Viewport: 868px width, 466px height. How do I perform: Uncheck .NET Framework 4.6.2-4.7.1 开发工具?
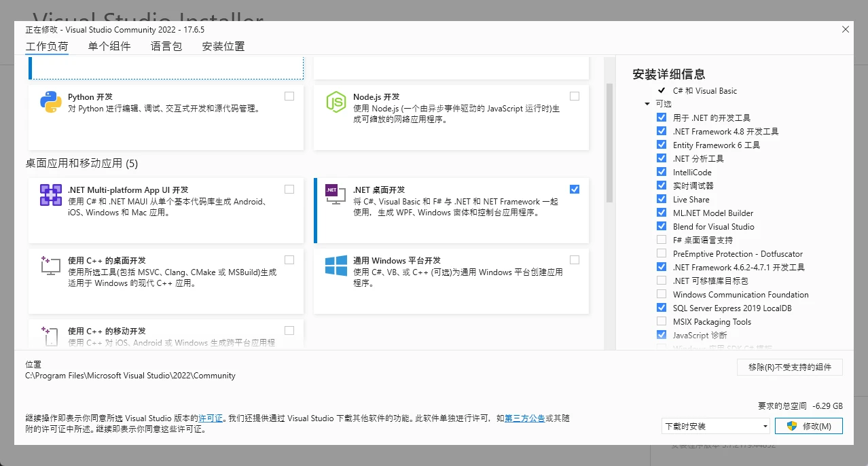pyautogui.click(x=662, y=267)
